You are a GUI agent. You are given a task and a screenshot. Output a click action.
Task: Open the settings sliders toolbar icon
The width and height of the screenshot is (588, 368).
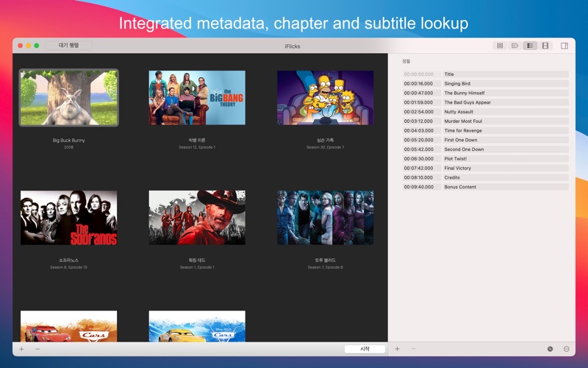coord(500,46)
